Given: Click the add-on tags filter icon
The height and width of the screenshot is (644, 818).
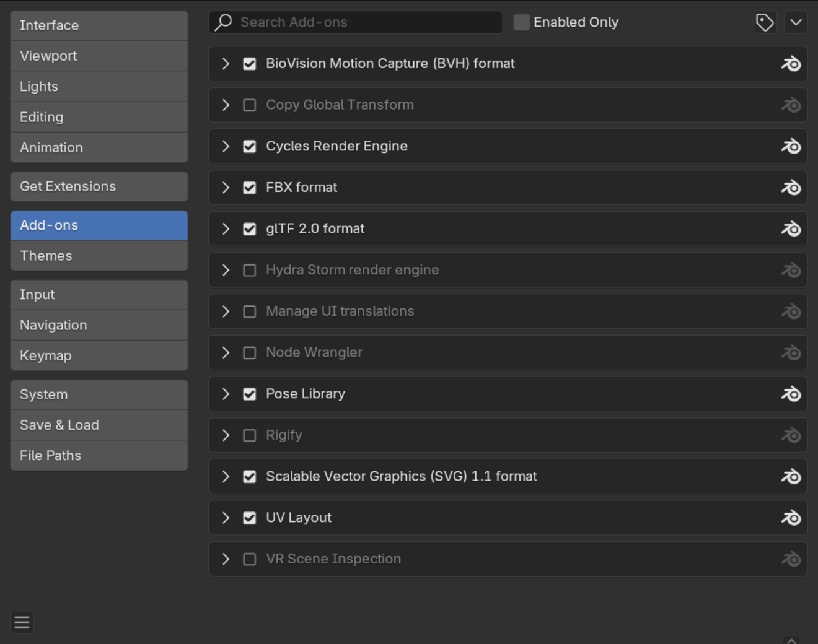Looking at the screenshot, I should coord(765,23).
